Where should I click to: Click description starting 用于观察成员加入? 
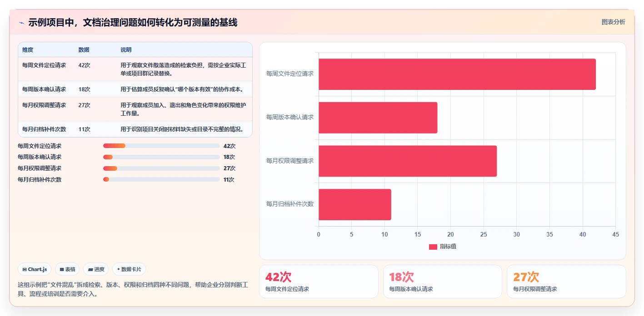[183, 109]
